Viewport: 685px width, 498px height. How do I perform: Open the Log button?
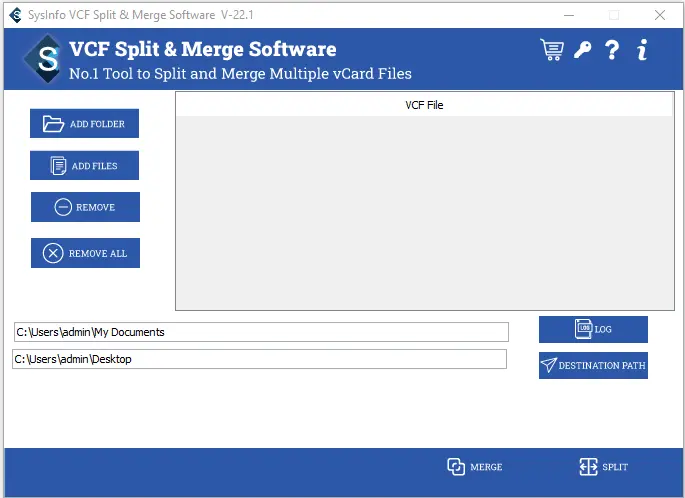point(593,329)
